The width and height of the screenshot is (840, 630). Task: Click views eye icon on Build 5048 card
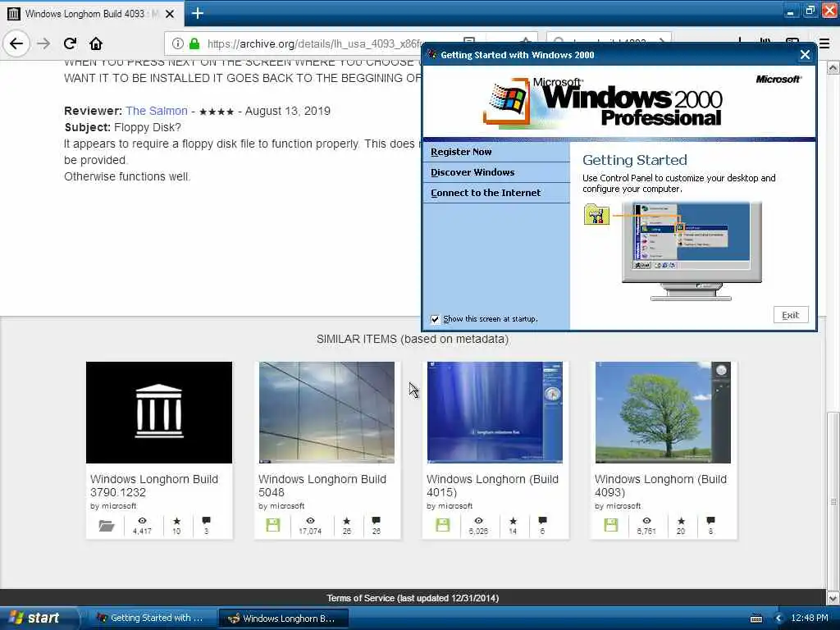tap(310, 521)
